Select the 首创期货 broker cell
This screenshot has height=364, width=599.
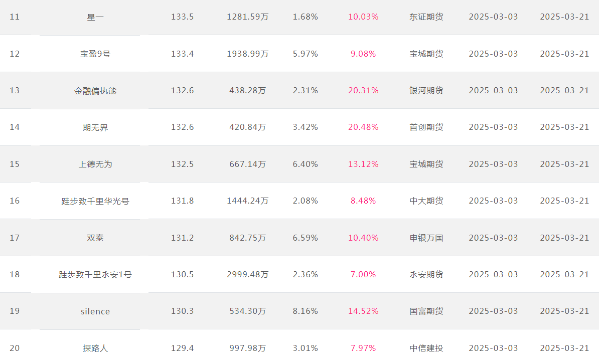click(x=426, y=127)
